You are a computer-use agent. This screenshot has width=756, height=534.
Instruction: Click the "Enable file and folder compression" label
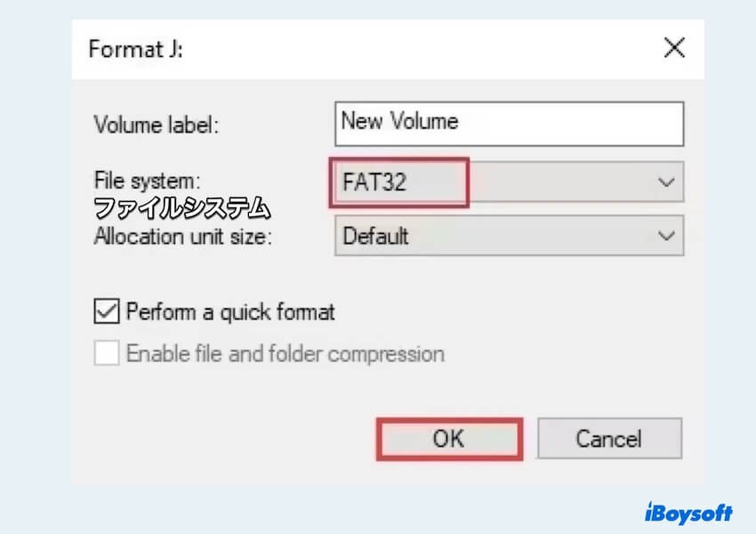click(285, 353)
